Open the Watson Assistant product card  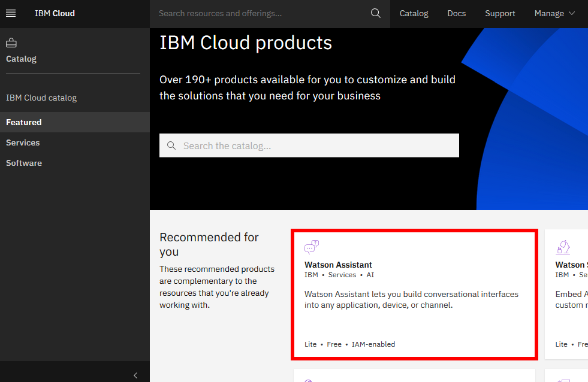click(x=414, y=295)
